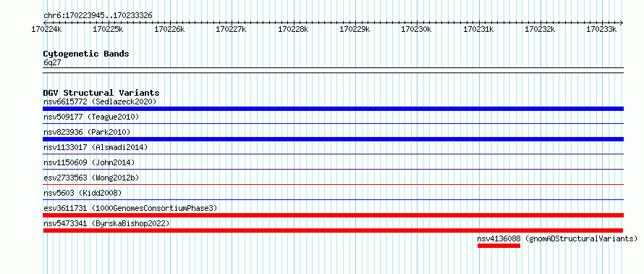Image resolution: width=644 pixels, height=274 pixels.
Task: Click the 170226k ruler label
Action: coord(169,29)
